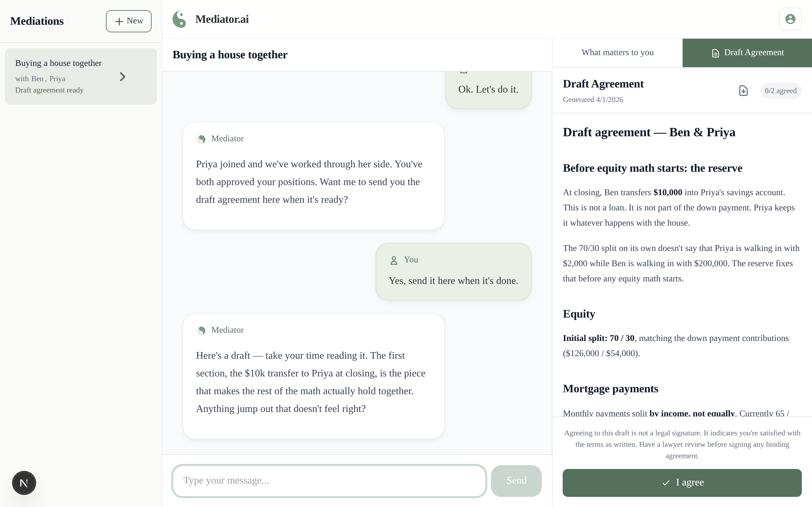This screenshot has width=812, height=507.
Task: Open the account profile icon top right
Action: click(790, 19)
